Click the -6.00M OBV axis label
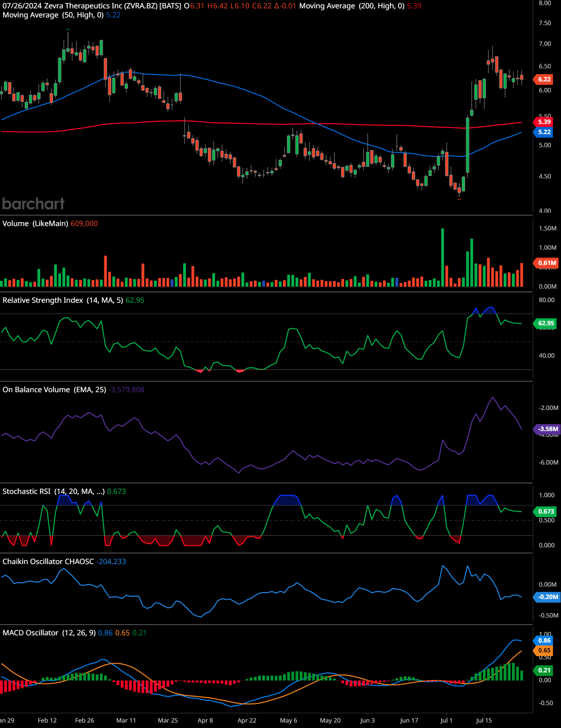Image resolution: width=561 pixels, height=728 pixels. pos(548,462)
